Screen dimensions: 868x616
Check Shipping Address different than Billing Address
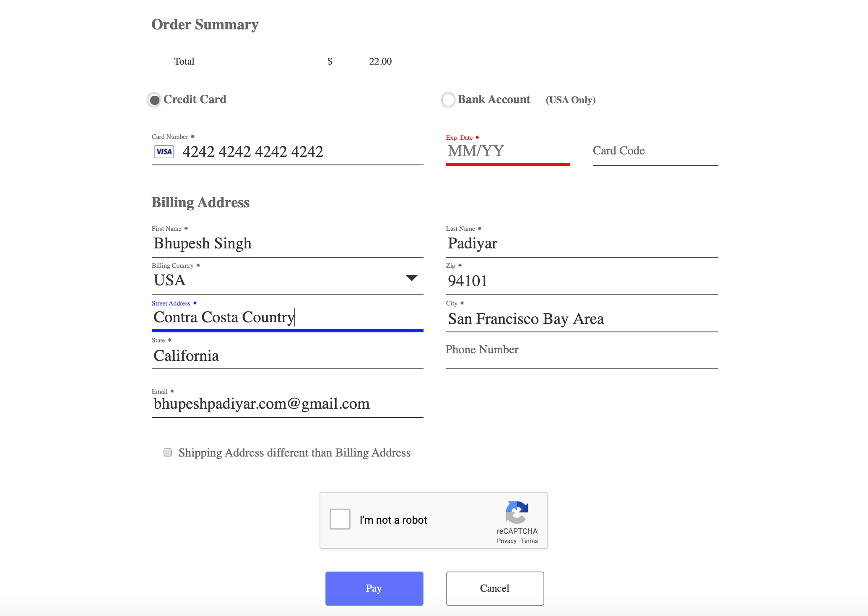coord(168,452)
